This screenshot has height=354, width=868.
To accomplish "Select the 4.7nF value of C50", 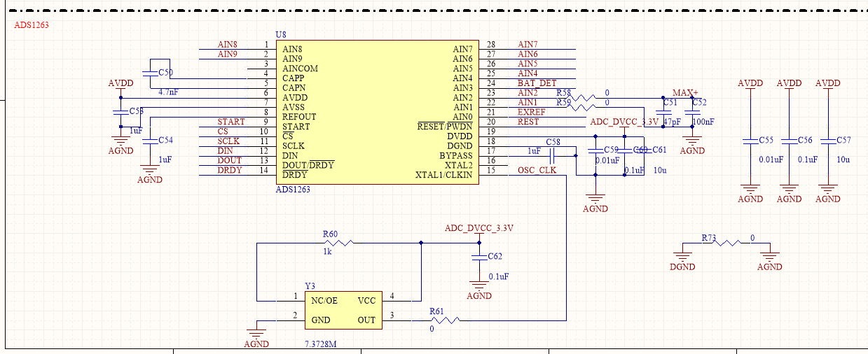I will click(168, 92).
